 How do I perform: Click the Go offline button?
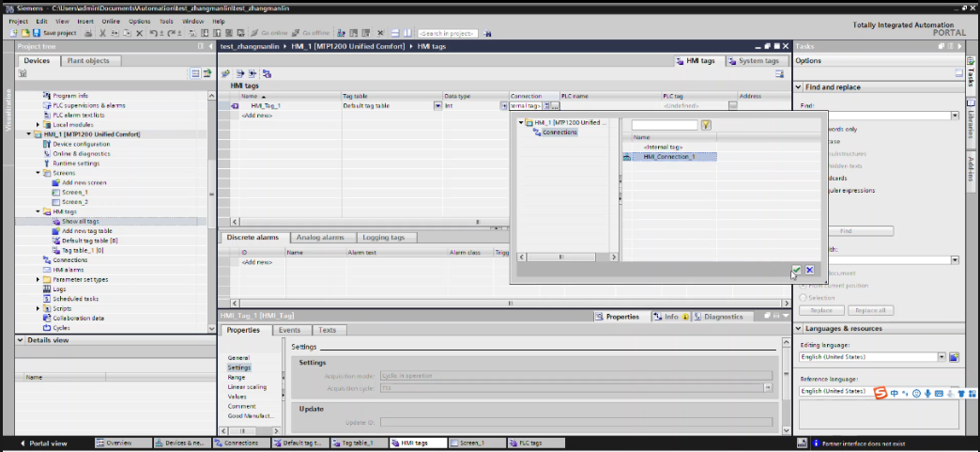(311, 33)
